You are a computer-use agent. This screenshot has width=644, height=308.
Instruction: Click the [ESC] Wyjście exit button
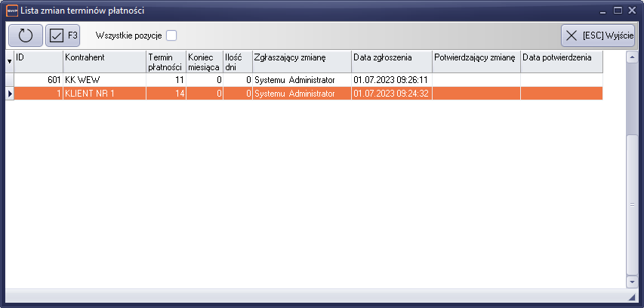tap(599, 35)
